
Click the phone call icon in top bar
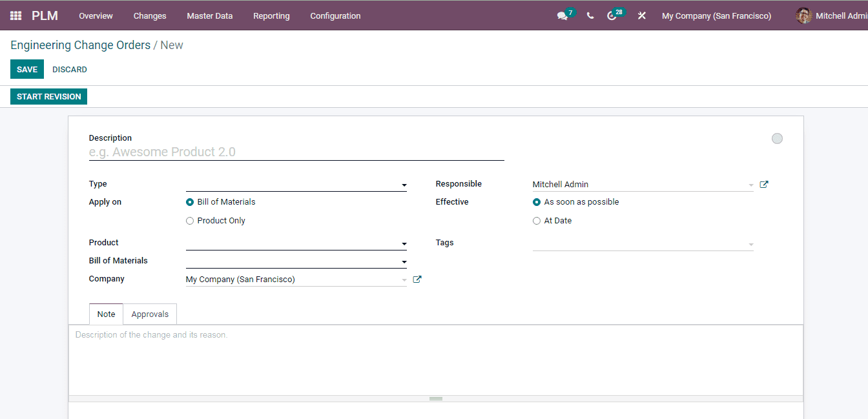point(590,15)
